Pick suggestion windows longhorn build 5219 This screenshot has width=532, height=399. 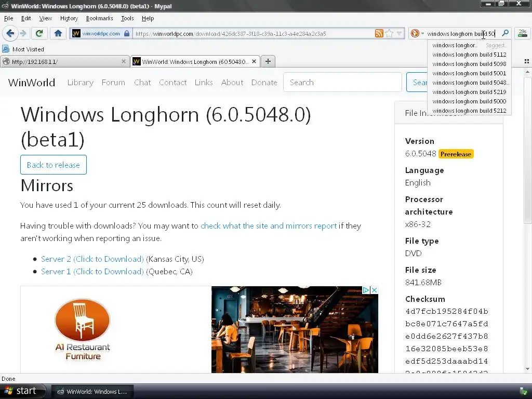point(469,92)
